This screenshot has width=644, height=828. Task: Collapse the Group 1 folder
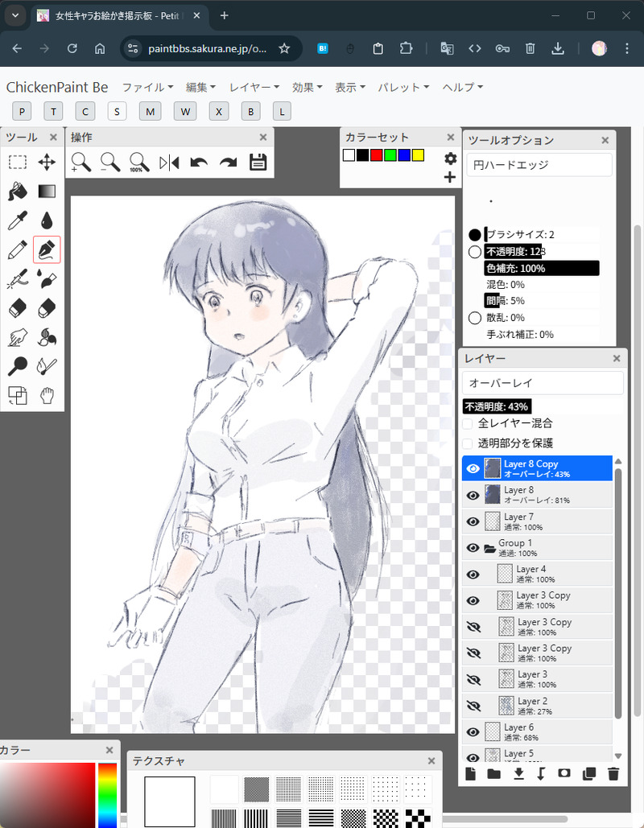(489, 548)
